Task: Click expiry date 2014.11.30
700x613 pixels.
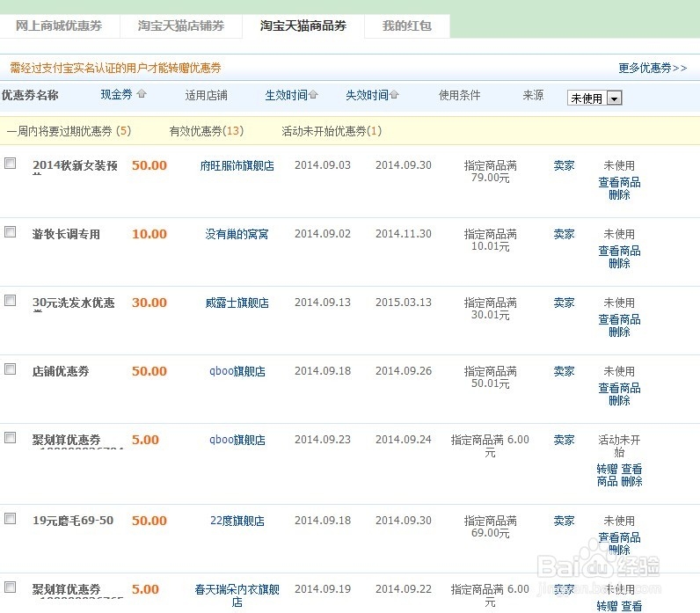Action: tap(404, 233)
